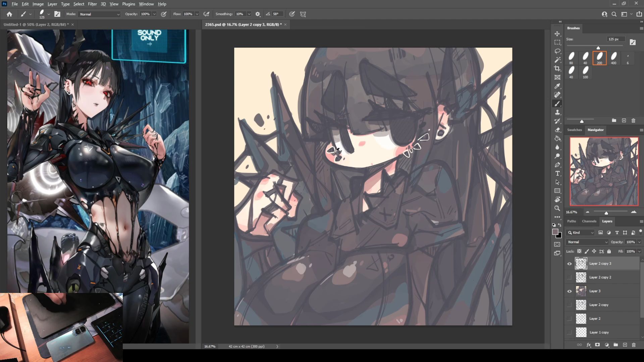This screenshot has width=644, height=362.
Task: Select the Lasso tool
Action: click(557, 51)
